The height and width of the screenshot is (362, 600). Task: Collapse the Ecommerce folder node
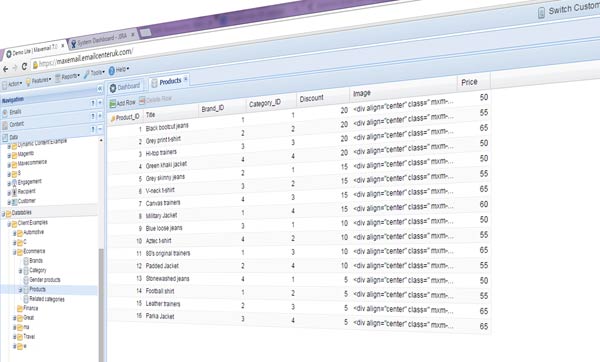coord(15,252)
